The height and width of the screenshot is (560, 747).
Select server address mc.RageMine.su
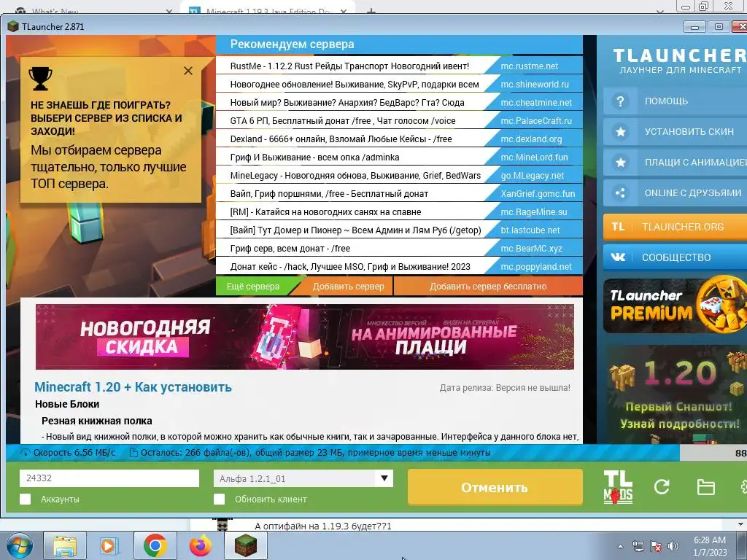[533, 212]
